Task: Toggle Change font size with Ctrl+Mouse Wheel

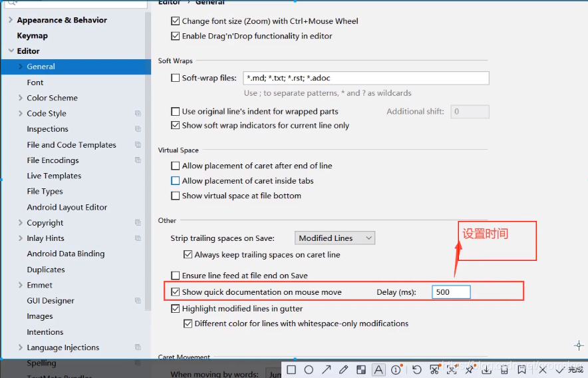Action: tap(175, 21)
